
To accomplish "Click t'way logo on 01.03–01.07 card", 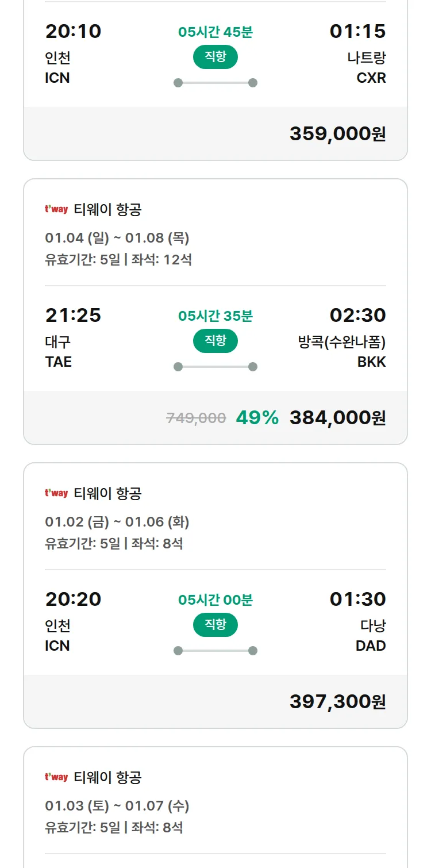I will pos(56,777).
